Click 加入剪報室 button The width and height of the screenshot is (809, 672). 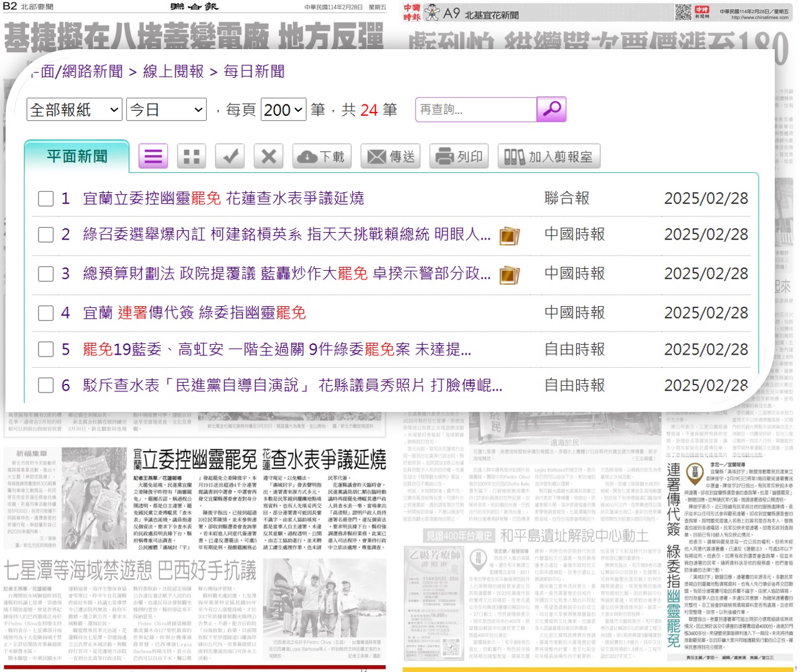(x=549, y=156)
